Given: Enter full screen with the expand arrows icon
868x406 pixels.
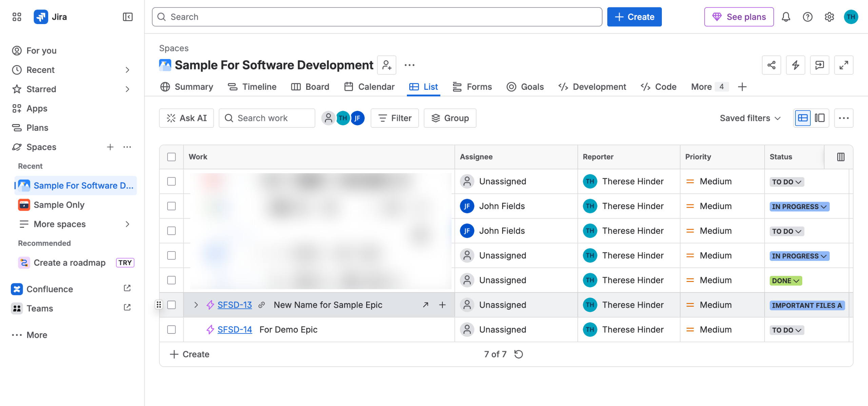Looking at the screenshot, I should pos(844,65).
